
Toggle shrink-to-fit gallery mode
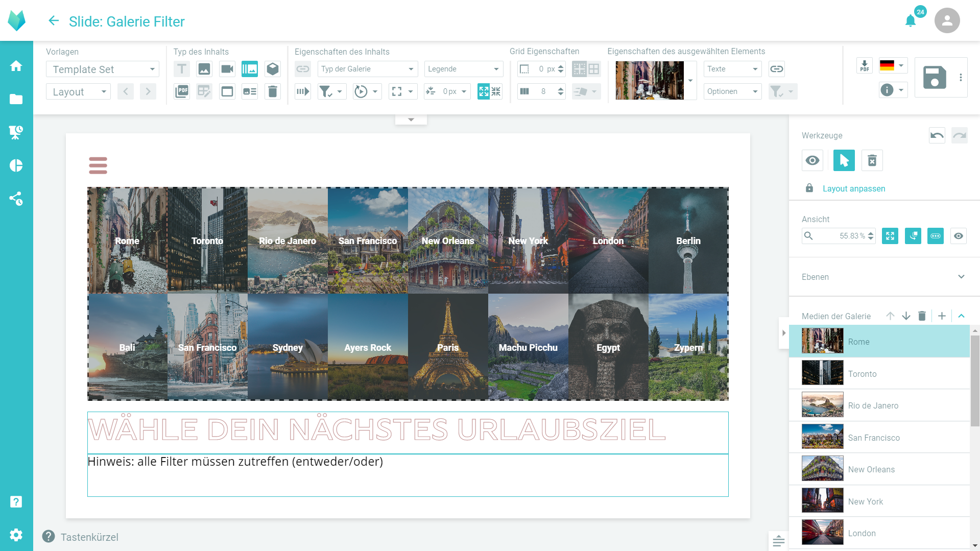coord(496,91)
